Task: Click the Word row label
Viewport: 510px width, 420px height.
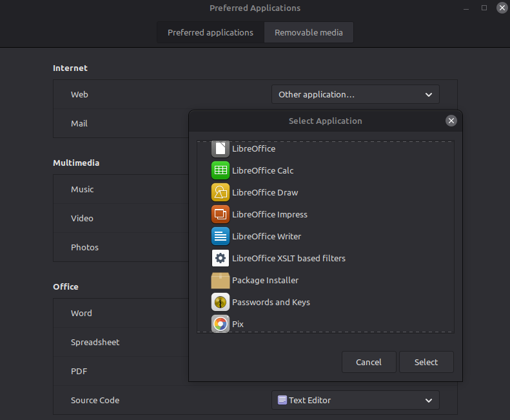Action: (x=81, y=313)
